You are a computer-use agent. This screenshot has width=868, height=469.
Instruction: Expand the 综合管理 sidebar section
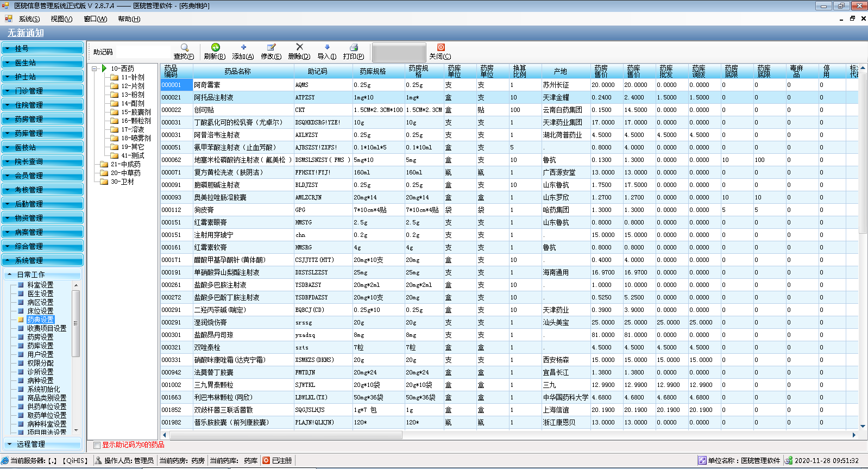42,246
